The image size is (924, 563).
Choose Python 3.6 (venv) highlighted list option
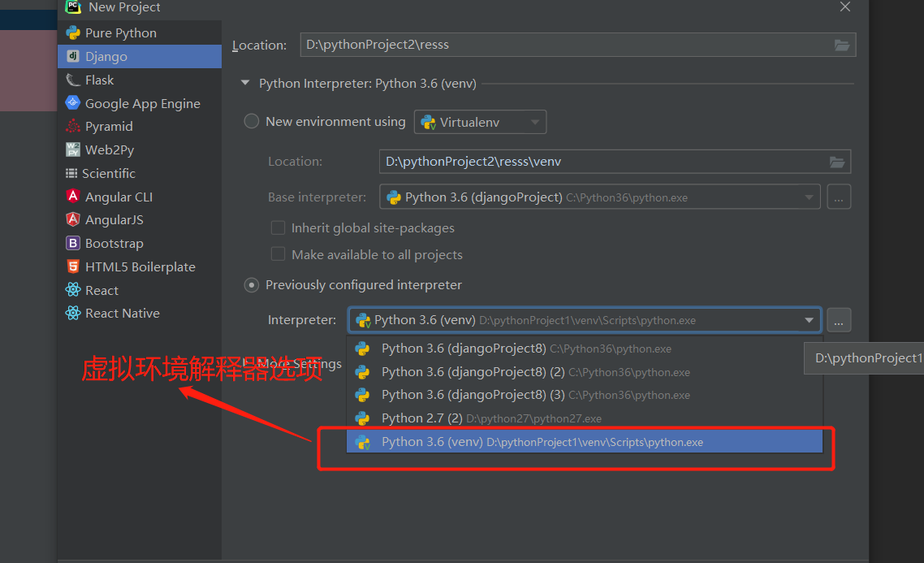click(x=585, y=442)
